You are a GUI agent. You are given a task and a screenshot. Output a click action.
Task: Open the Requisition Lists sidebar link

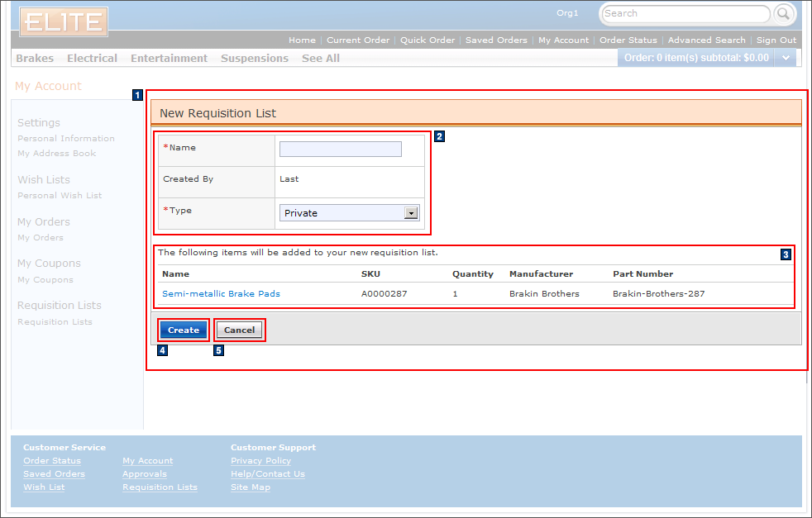[x=55, y=321]
